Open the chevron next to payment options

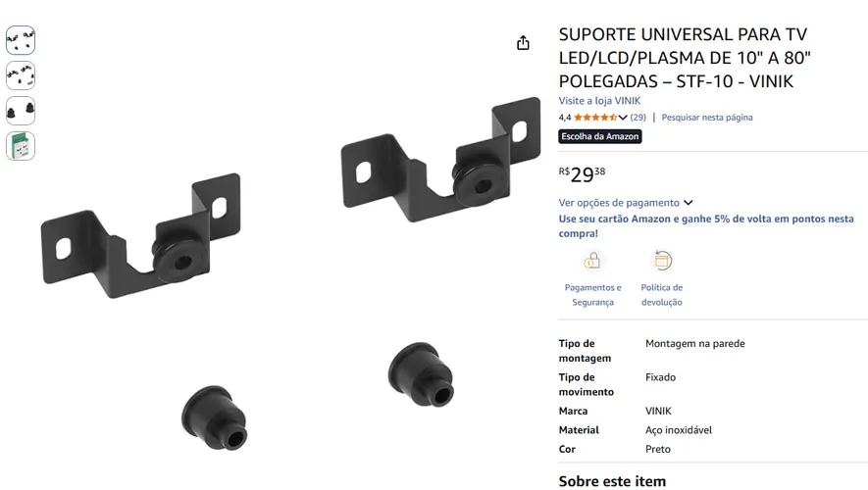click(x=689, y=203)
